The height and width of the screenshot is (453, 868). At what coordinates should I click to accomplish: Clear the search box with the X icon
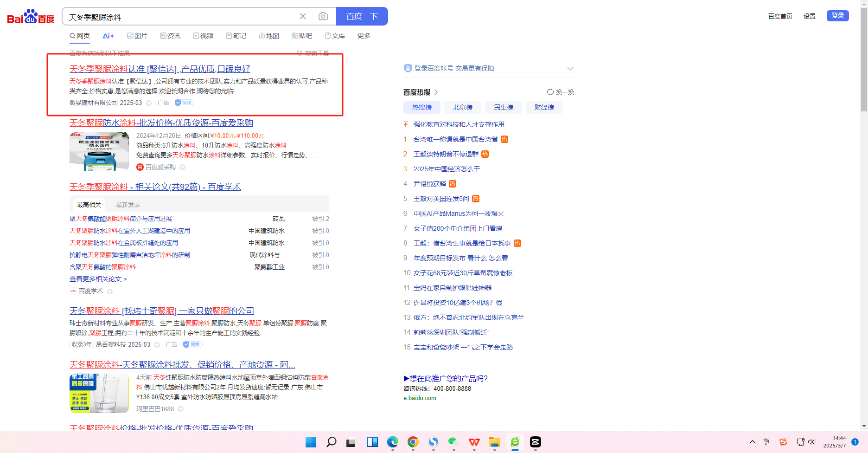tap(303, 17)
